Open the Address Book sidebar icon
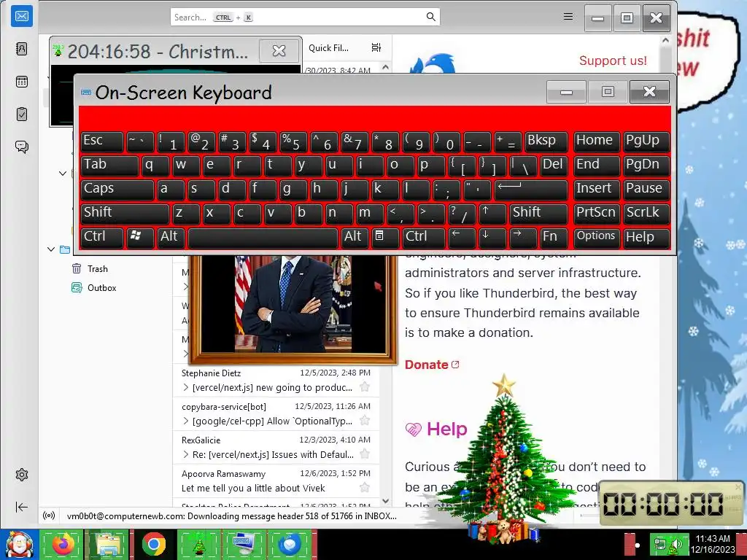This screenshot has width=747, height=560. coord(21,49)
